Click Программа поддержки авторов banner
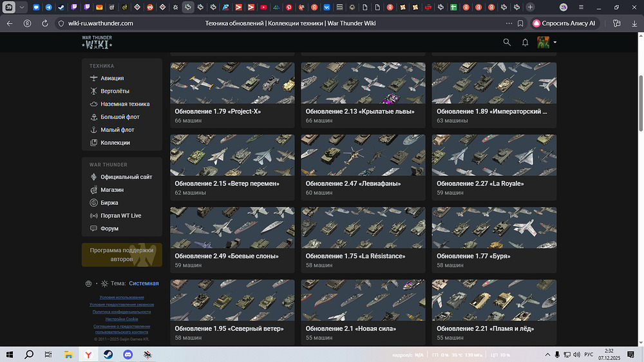Screen dimensions: 644x362 click(122, 254)
